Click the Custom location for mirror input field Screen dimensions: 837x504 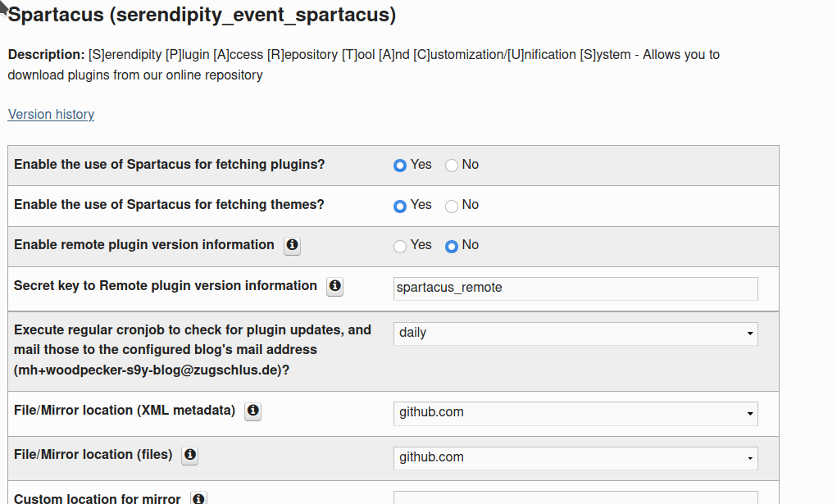point(575,497)
